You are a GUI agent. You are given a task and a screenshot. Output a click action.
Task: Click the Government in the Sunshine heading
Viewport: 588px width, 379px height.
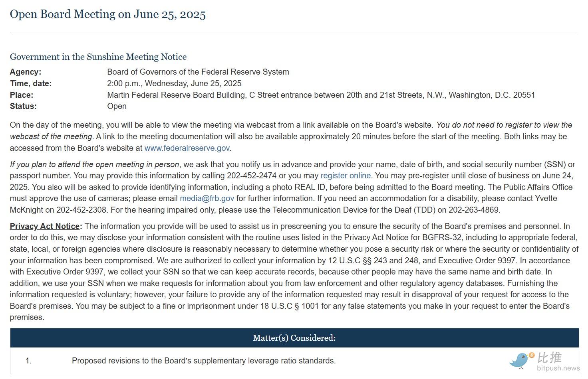point(98,57)
